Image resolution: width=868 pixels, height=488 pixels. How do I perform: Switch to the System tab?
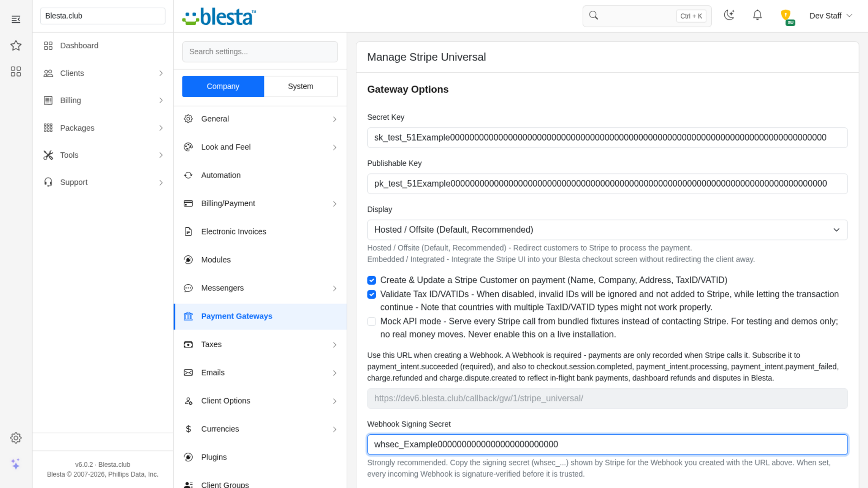(x=301, y=86)
